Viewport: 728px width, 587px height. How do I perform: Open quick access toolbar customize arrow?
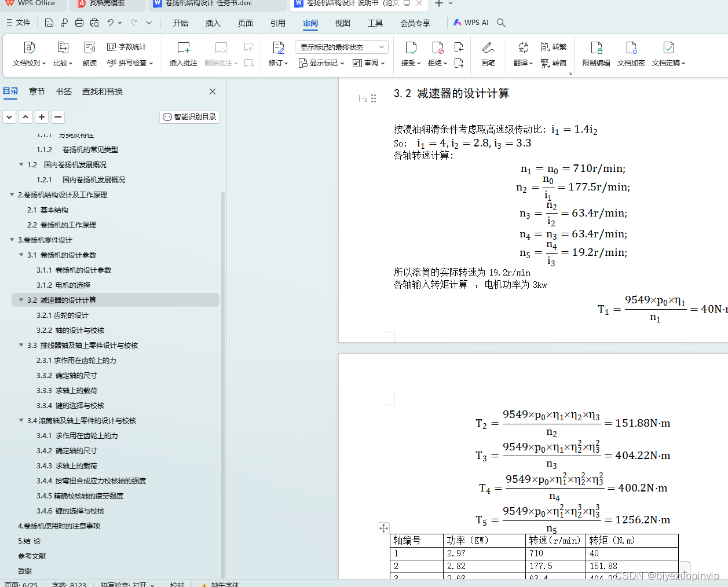click(x=149, y=23)
